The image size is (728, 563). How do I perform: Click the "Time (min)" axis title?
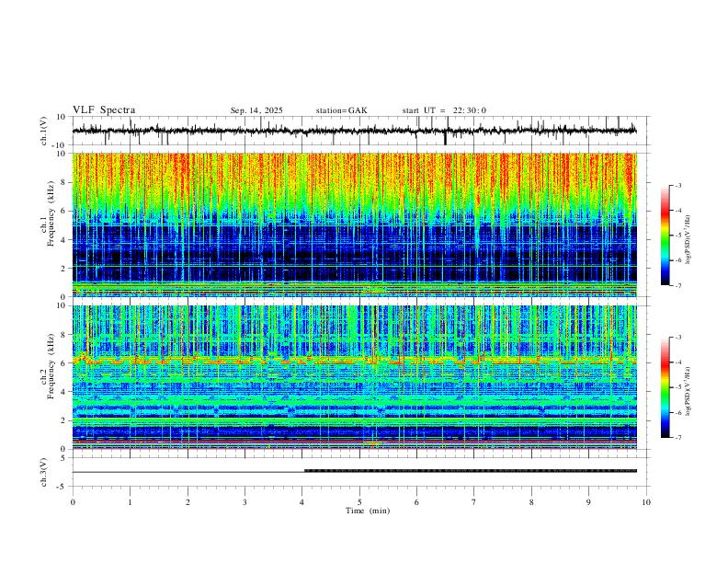pyautogui.click(x=368, y=511)
